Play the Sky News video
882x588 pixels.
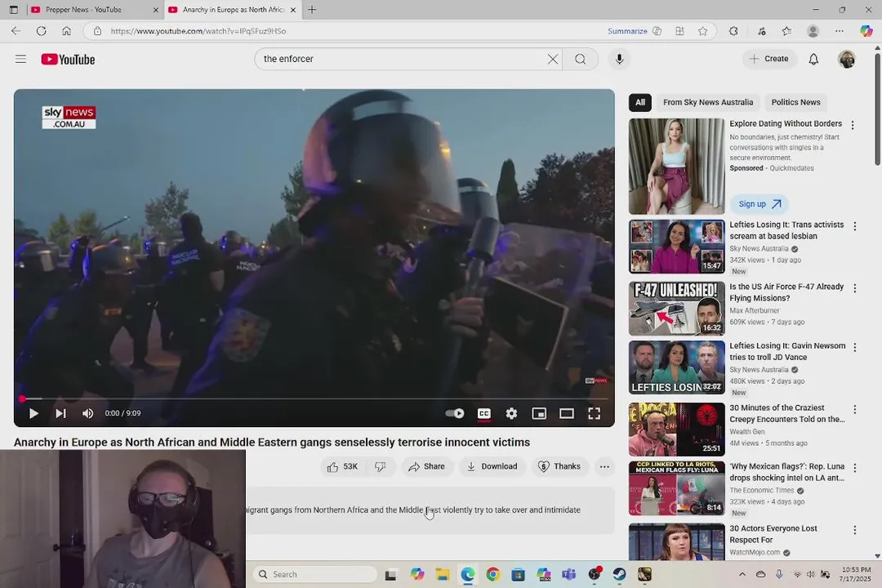(33, 413)
